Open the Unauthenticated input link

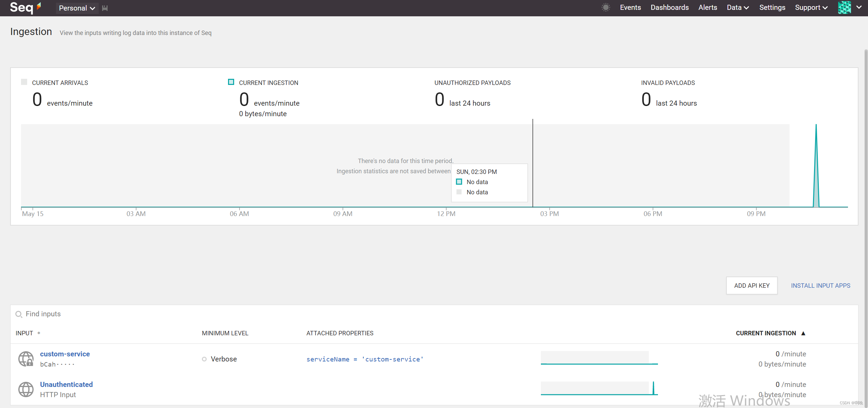[x=66, y=385]
